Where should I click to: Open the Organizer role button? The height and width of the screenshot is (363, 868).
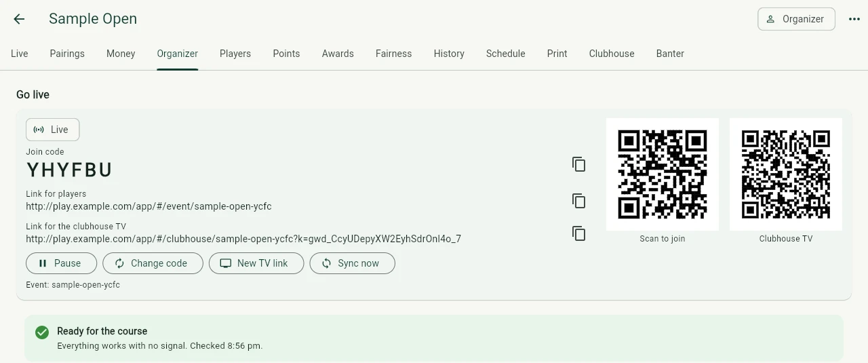[x=796, y=19]
